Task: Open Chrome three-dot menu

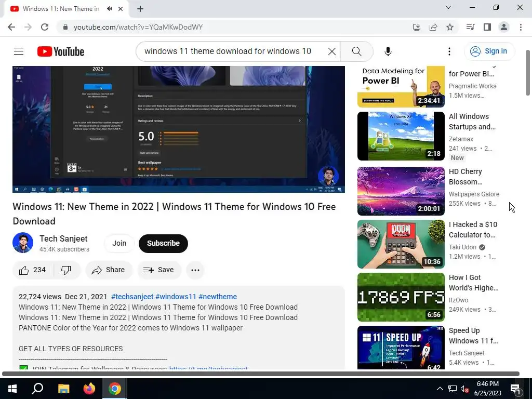Action: tap(521, 27)
